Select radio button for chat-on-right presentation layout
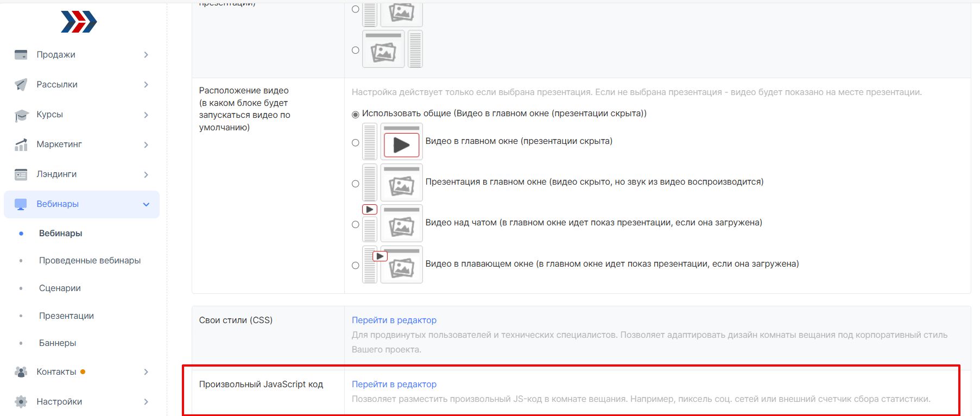The width and height of the screenshot is (980, 416). point(356,50)
